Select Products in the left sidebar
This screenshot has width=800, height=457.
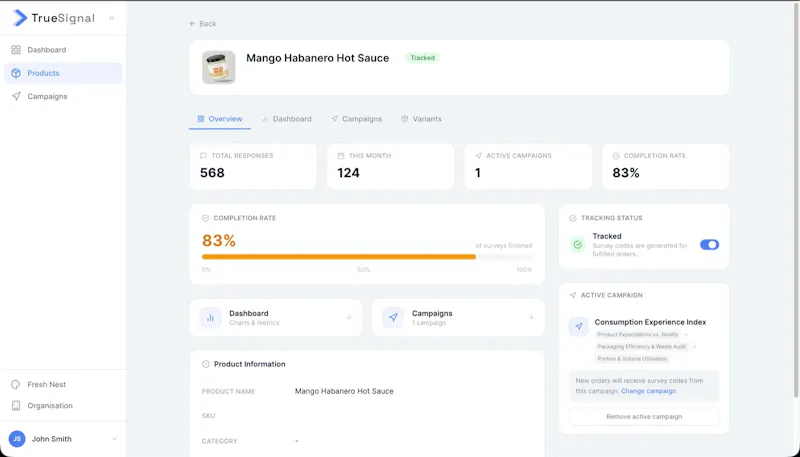click(x=63, y=73)
